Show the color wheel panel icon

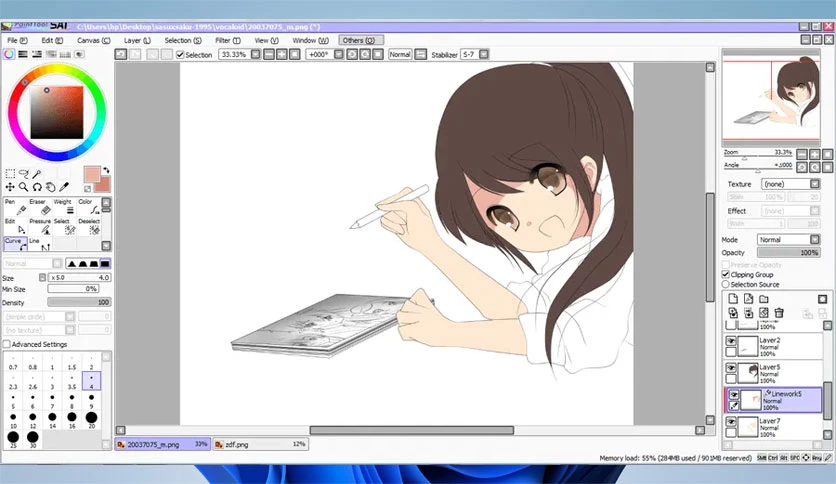[x=9, y=54]
